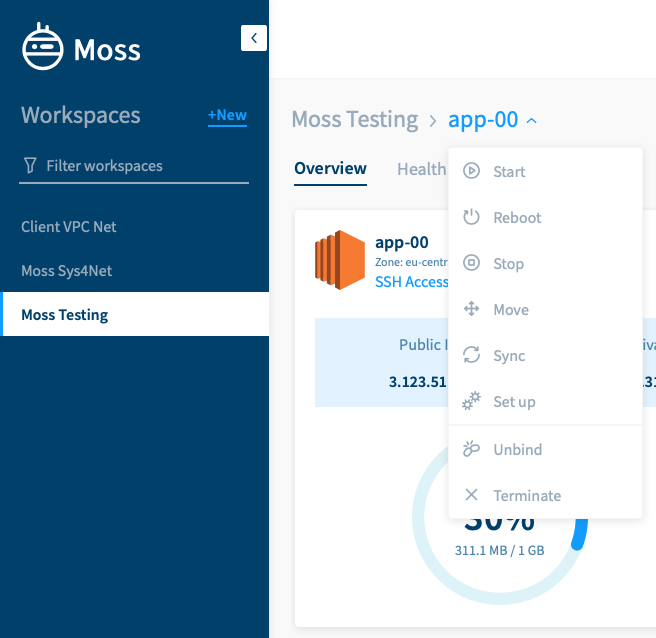Switch to the Overview tab
This screenshot has width=656, height=638.
(331, 169)
